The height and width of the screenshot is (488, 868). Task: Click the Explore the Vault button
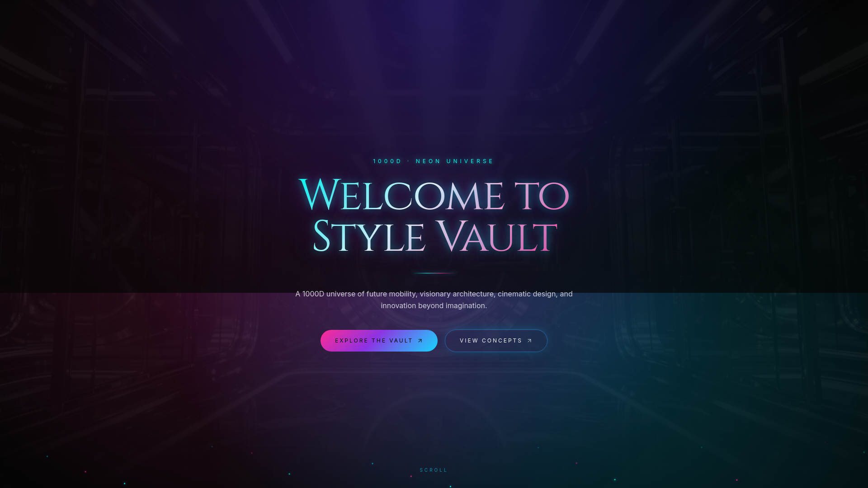pyautogui.click(x=379, y=341)
